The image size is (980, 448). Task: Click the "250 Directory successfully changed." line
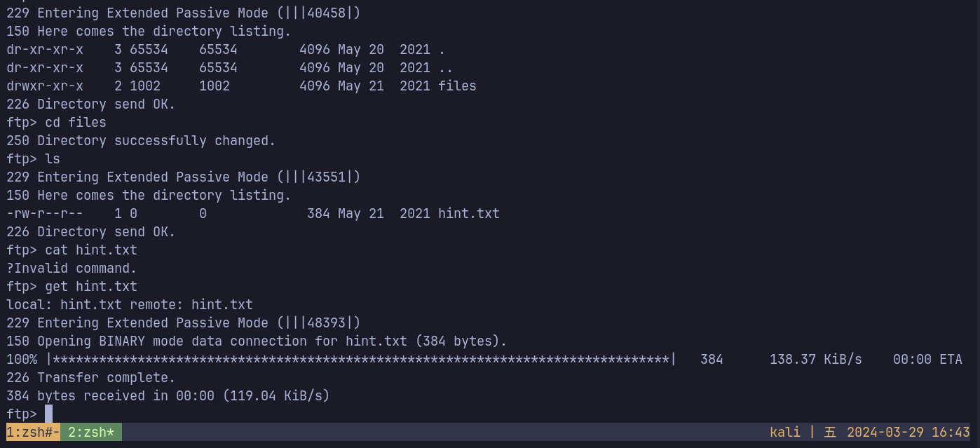point(141,141)
